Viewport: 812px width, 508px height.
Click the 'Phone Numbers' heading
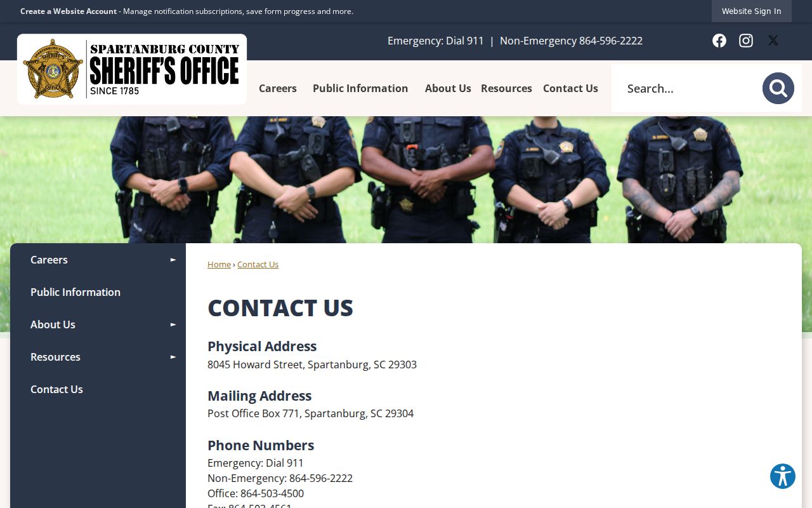point(261,445)
